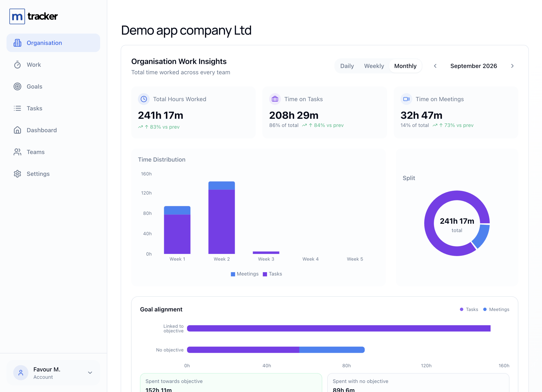The height and width of the screenshot is (392, 542).
Task: Click the September 2026 date label
Action: click(474, 66)
